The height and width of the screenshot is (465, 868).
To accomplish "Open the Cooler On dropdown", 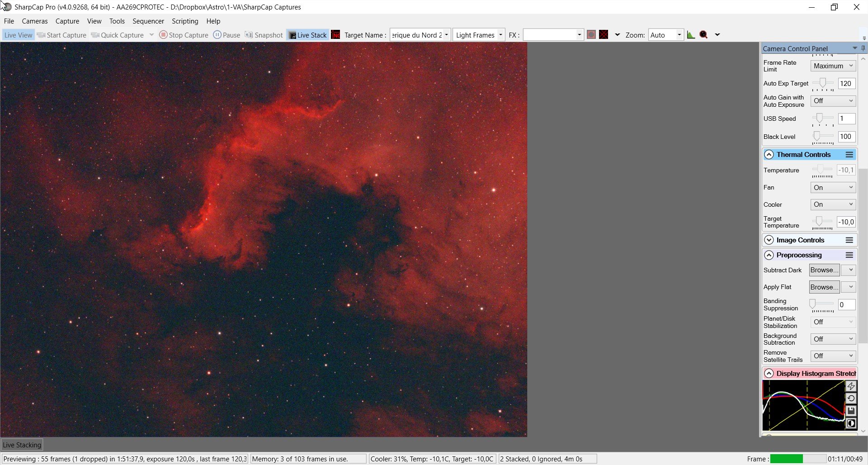I will (x=833, y=204).
